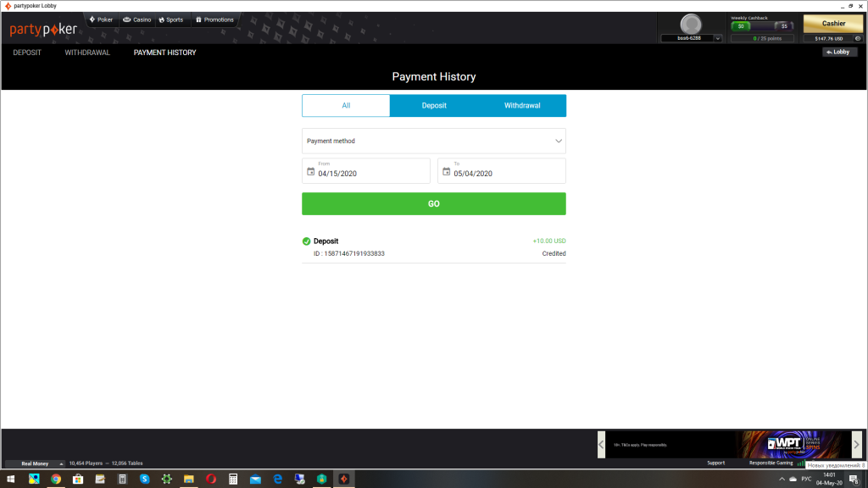Select the Deposit filter option

434,106
